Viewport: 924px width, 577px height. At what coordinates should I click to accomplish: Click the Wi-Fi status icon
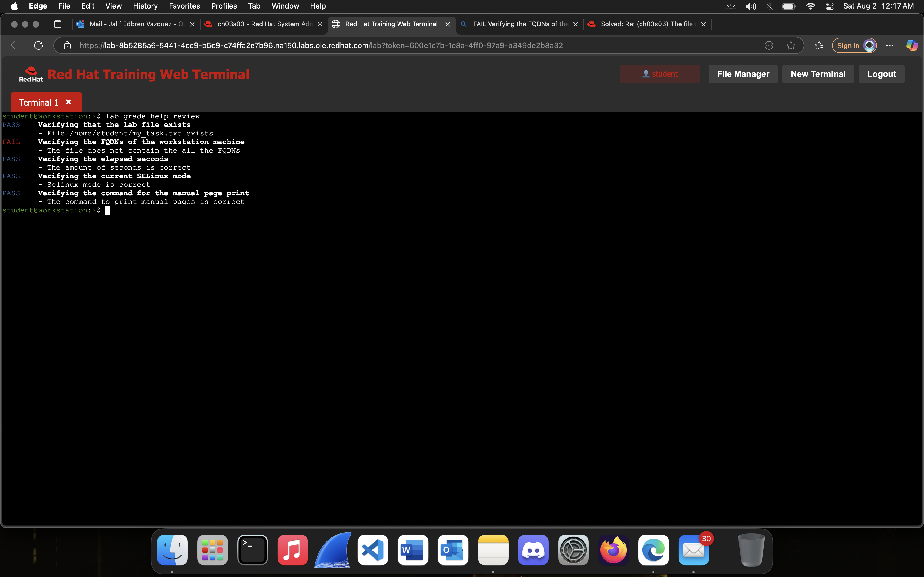[x=811, y=6]
